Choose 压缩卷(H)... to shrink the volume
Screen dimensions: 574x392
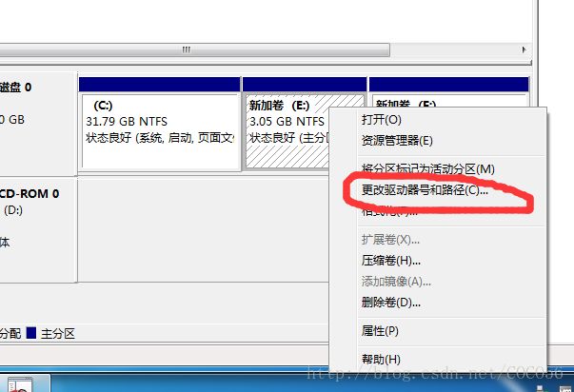click(x=391, y=261)
